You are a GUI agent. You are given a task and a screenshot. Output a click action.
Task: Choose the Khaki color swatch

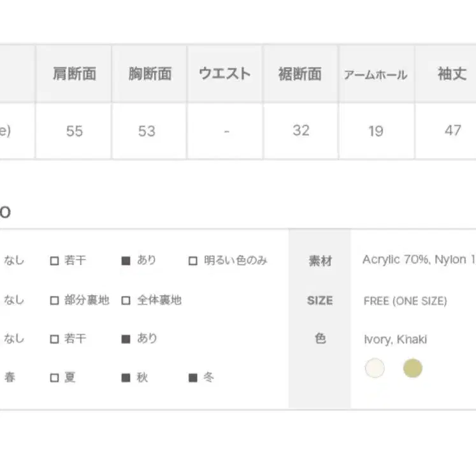click(x=413, y=368)
